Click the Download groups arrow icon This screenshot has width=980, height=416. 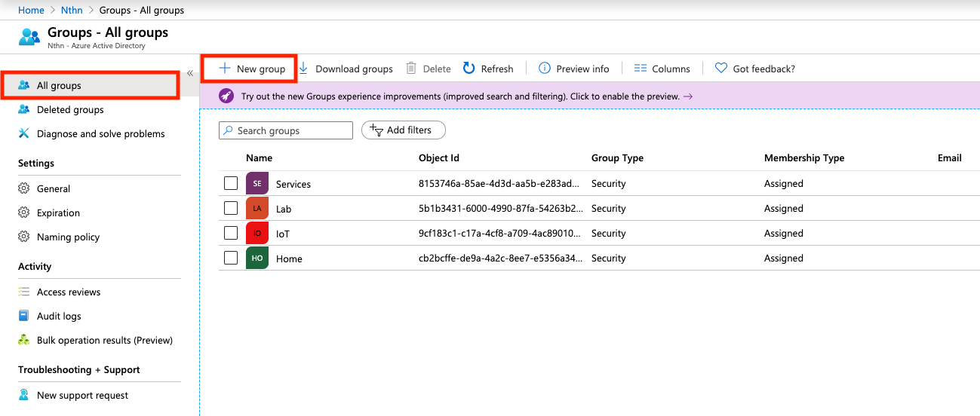(x=303, y=69)
